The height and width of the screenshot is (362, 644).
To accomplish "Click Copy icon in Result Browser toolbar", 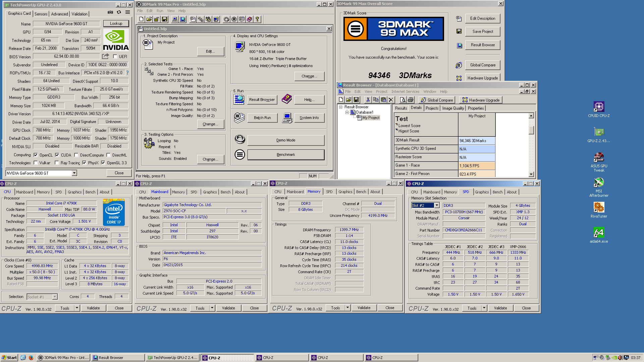I will pos(376,100).
